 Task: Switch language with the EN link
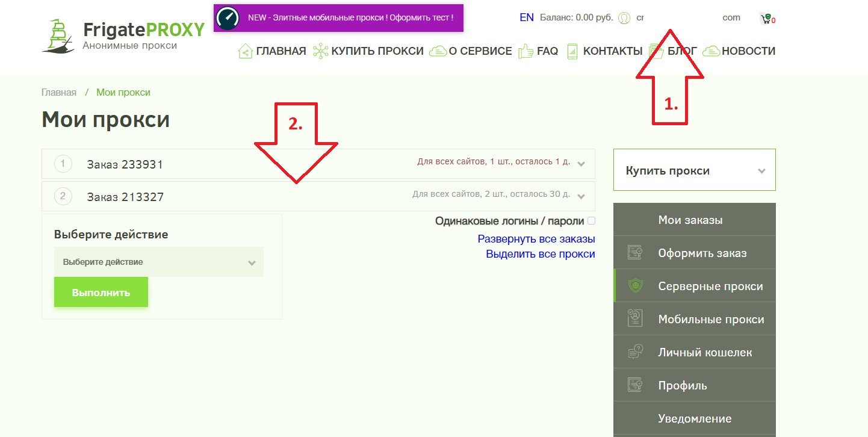[527, 17]
